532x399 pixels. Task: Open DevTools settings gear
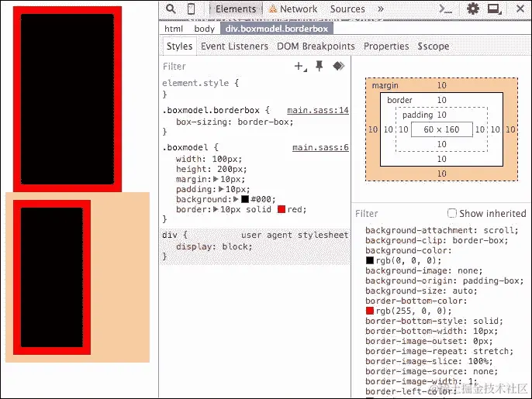click(x=472, y=9)
